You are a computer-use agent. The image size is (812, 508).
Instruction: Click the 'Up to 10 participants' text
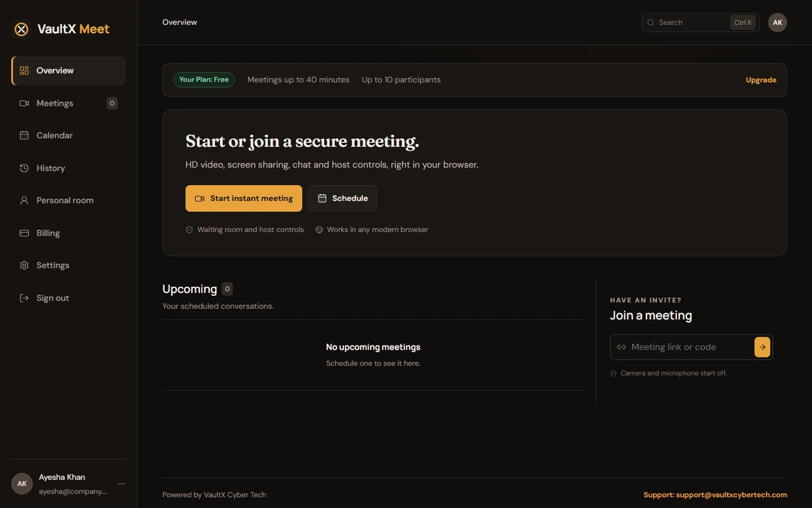[401, 80]
